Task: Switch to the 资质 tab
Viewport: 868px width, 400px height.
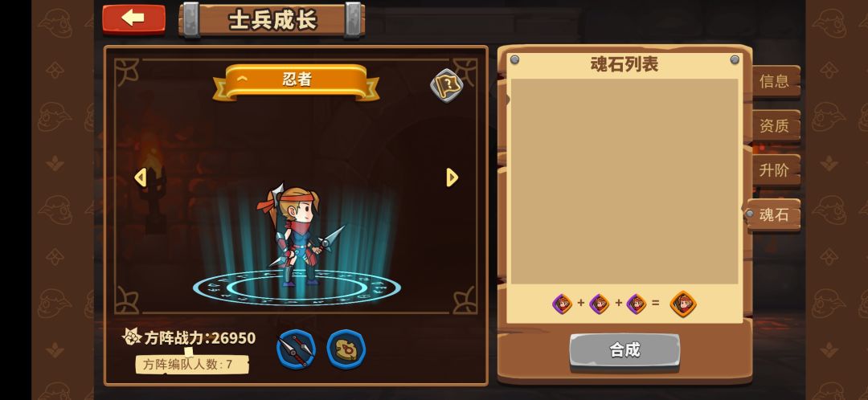Action: click(775, 125)
